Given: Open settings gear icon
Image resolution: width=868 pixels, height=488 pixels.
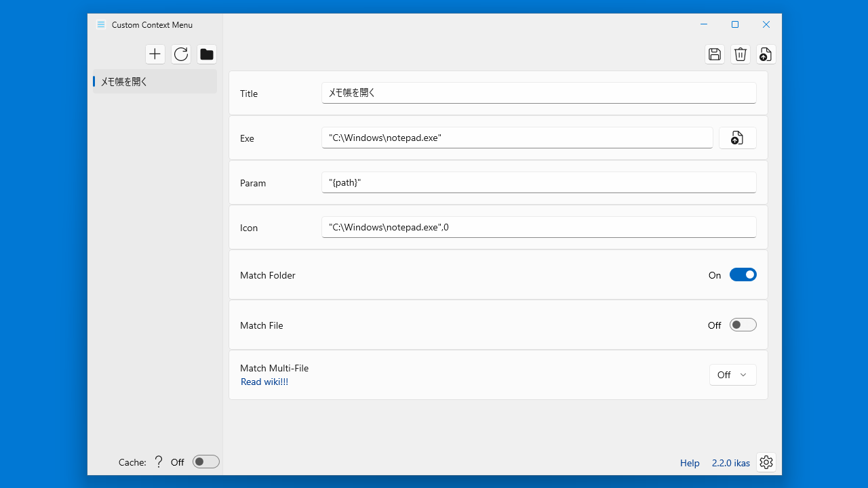Looking at the screenshot, I should click(x=766, y=462).
